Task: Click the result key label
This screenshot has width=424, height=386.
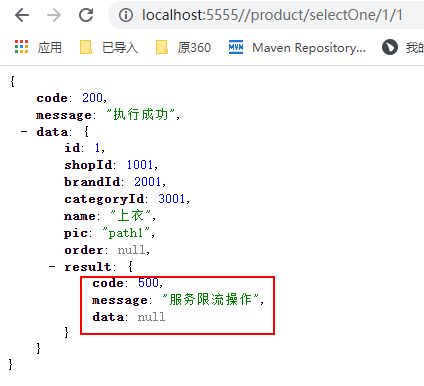Action: (88, 267)
